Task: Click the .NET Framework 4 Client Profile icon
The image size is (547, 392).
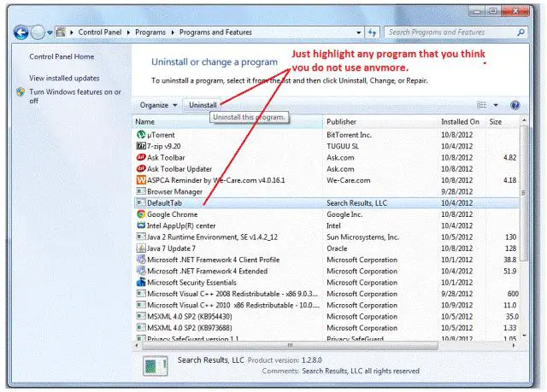Action: pos(141,260)
